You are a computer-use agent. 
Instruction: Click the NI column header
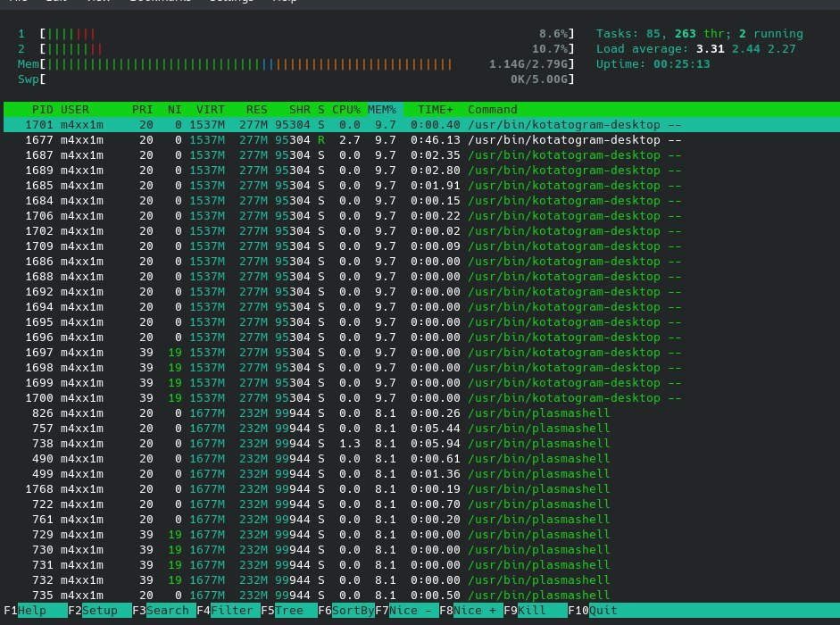pyautogui.click(x=175, y=109)
